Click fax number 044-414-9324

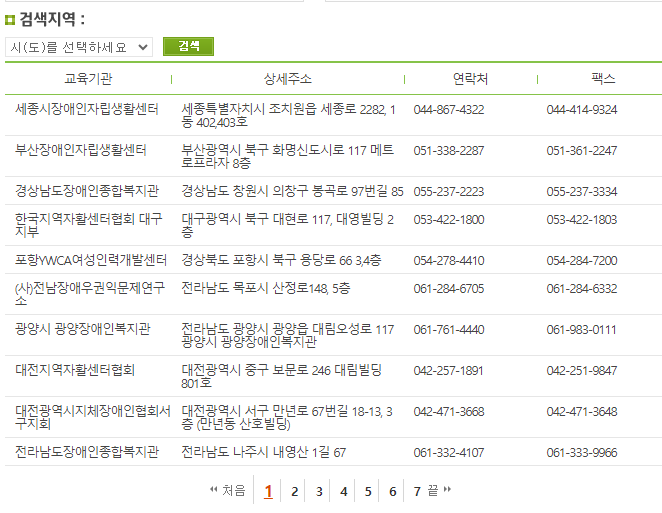(582, 110)
